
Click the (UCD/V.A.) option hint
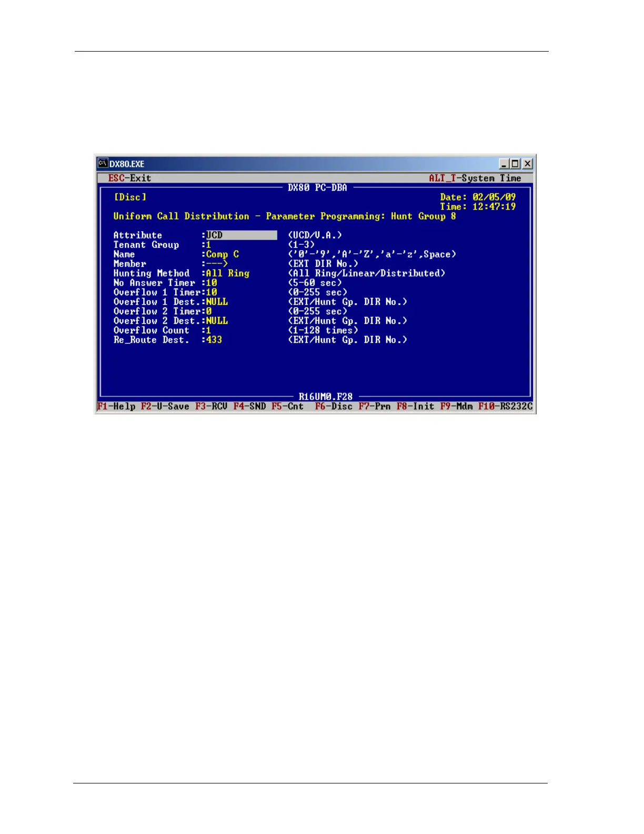[x=315, y=235]
